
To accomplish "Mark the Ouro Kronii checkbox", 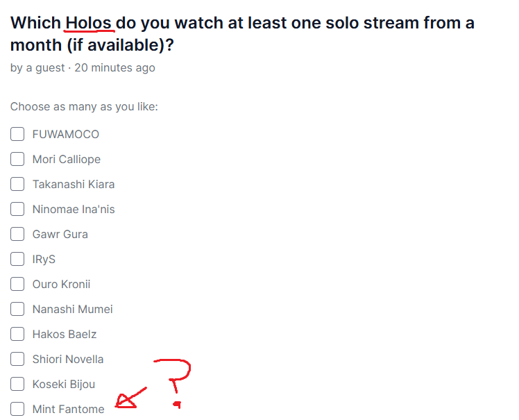I will (x=17, y=284).
